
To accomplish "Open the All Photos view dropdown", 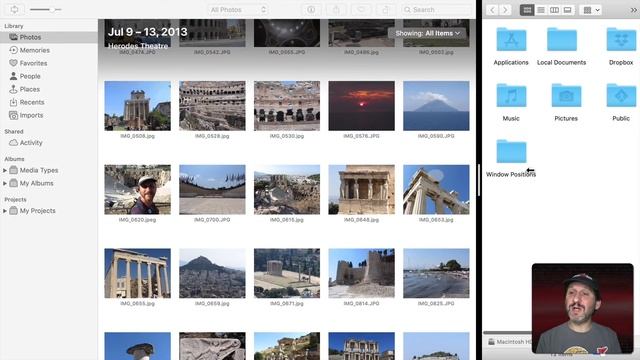I will coord(238,9).
